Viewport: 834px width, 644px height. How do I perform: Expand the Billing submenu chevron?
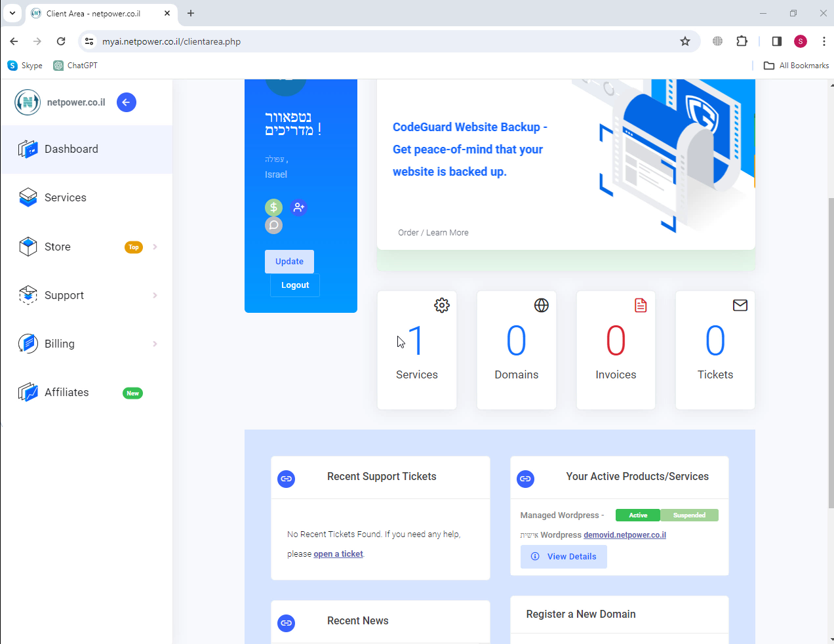(155, 344)
